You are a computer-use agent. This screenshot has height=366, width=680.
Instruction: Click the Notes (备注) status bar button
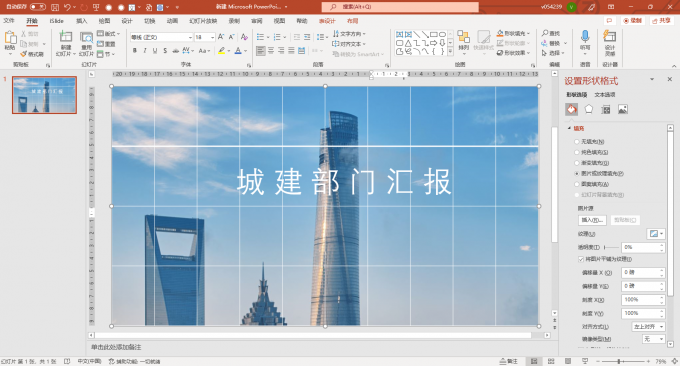(x=509, y=361)
